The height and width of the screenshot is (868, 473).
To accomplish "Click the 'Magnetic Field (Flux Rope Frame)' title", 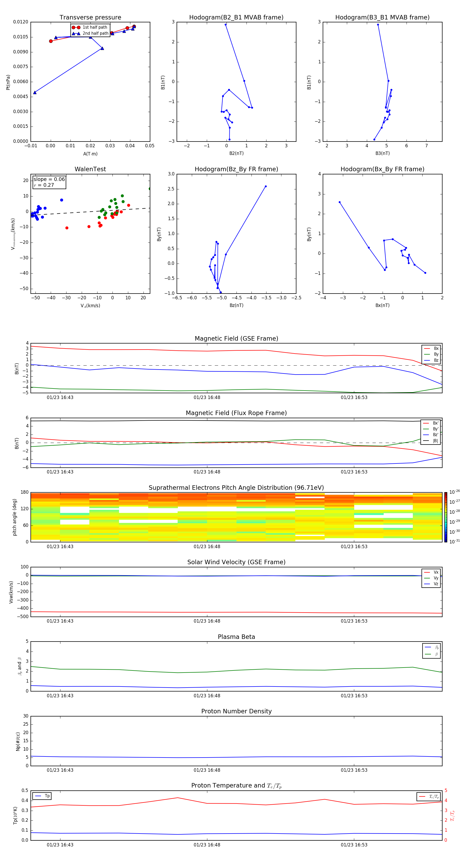I will 236,413.
